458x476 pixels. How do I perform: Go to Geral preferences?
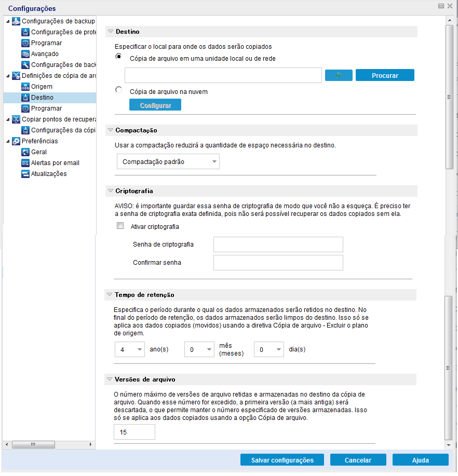[x=39, y=153]
